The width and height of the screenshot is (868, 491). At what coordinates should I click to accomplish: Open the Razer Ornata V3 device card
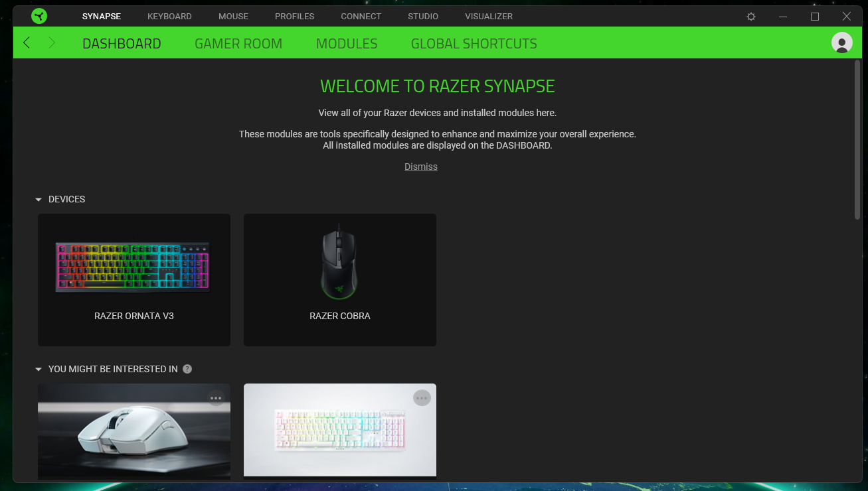(134, 280)
